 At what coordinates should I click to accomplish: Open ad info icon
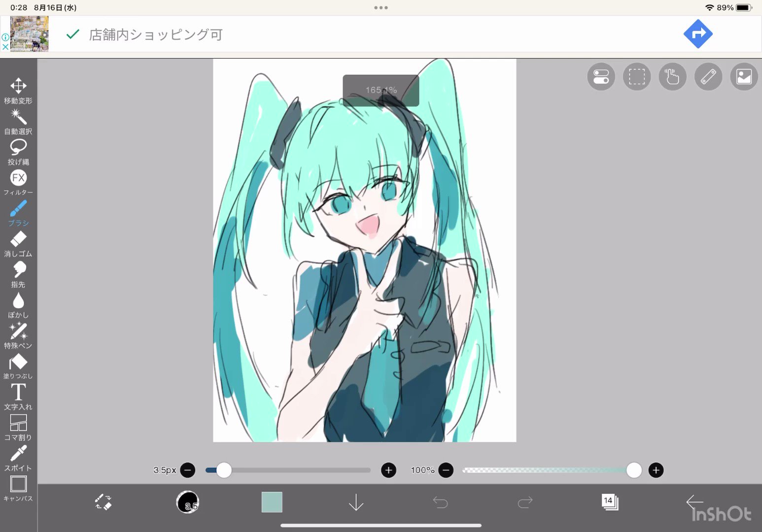(5, 37)
